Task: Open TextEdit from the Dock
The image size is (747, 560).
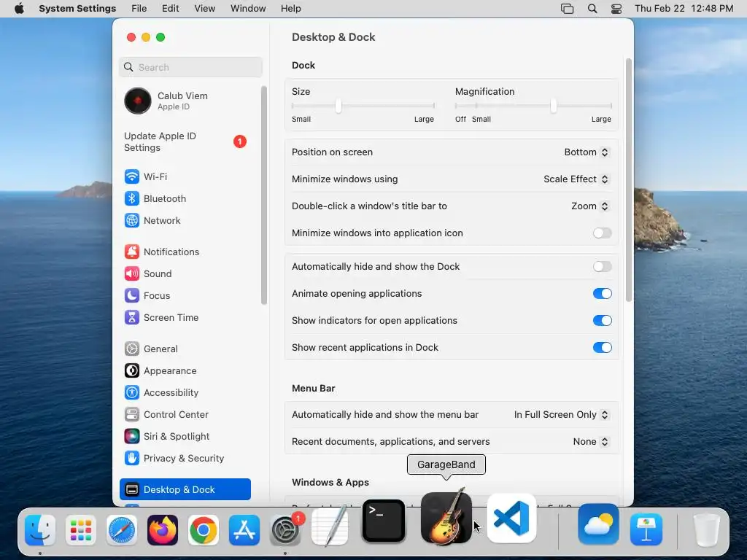Action: (330, 526)
